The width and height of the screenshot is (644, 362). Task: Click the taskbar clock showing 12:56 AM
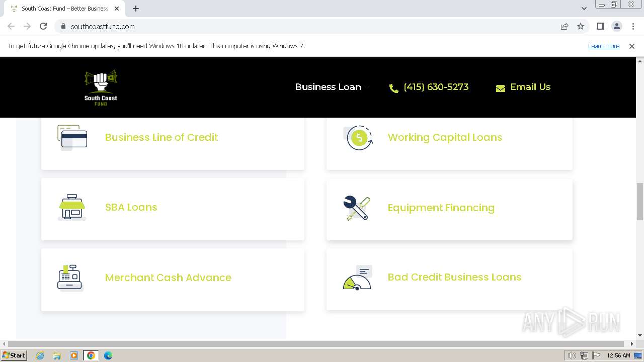pos(618,355)
